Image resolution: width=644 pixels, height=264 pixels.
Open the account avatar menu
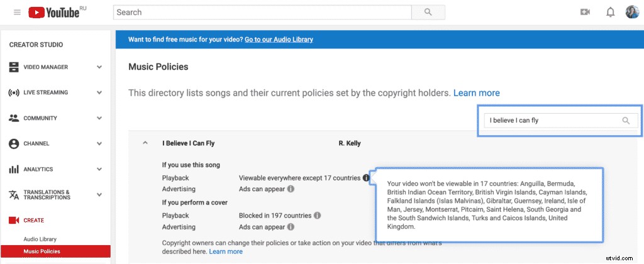(x=632, y=13)
